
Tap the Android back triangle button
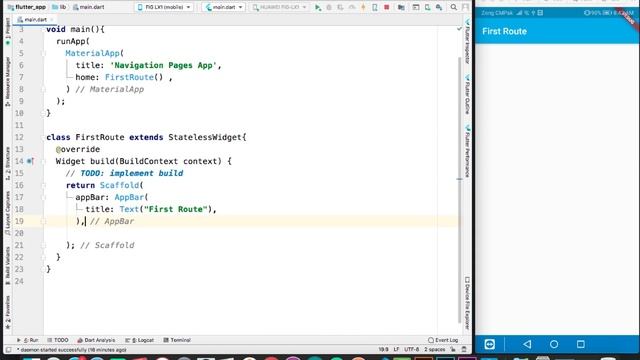click(527, 344)
